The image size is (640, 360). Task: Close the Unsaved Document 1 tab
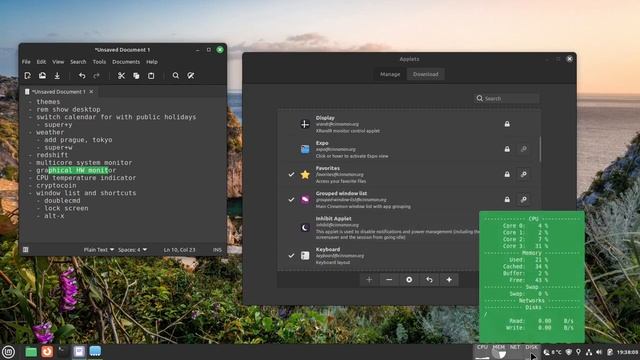click(x=91, y=91)
